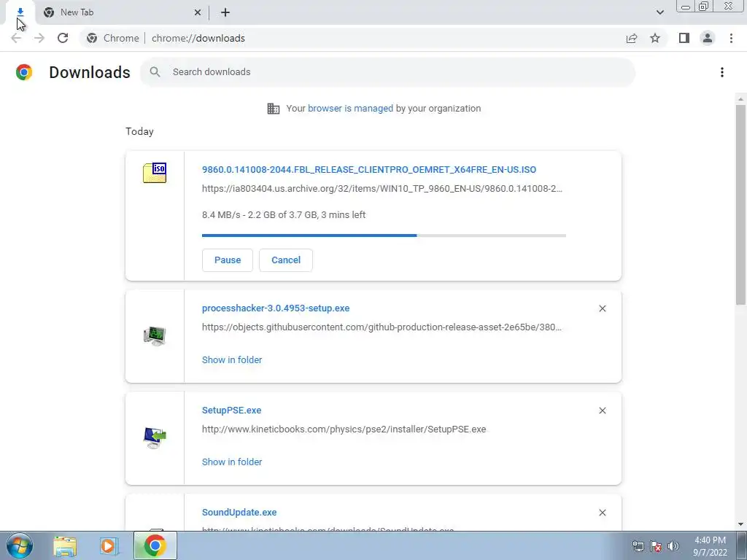Open processhacker-3.0.4953-setup.exe link
The image size is (747, 560).
pyautogui.click(x=276, y=308)
